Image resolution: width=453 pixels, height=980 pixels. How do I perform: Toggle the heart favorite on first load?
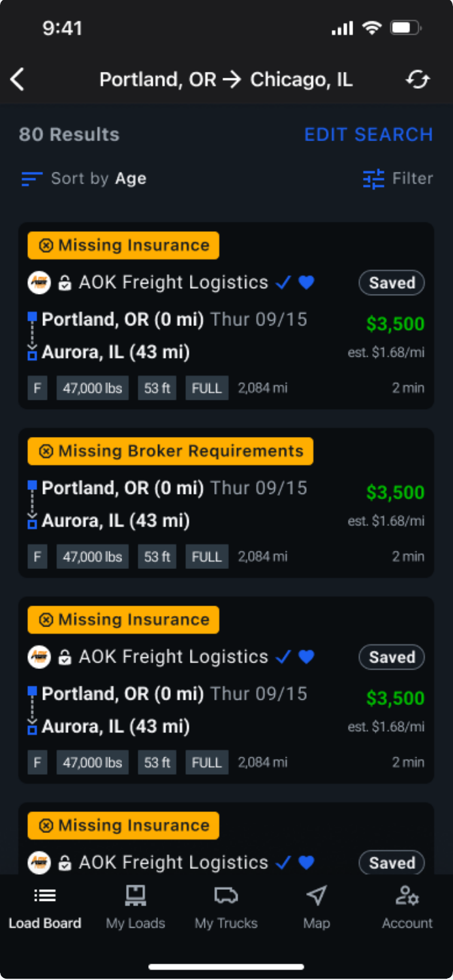tap(306, 282)
